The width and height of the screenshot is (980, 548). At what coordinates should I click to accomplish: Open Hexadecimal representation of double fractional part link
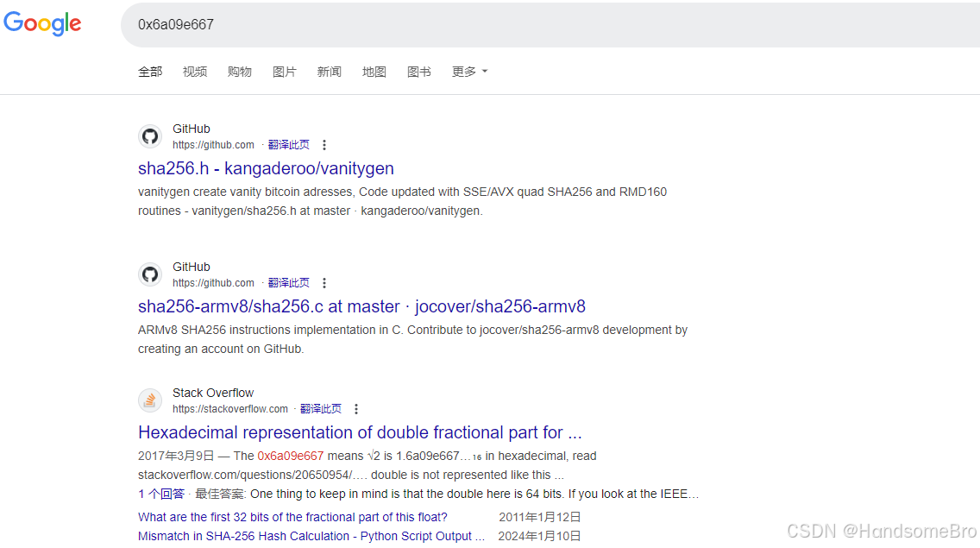coord(360,432)
